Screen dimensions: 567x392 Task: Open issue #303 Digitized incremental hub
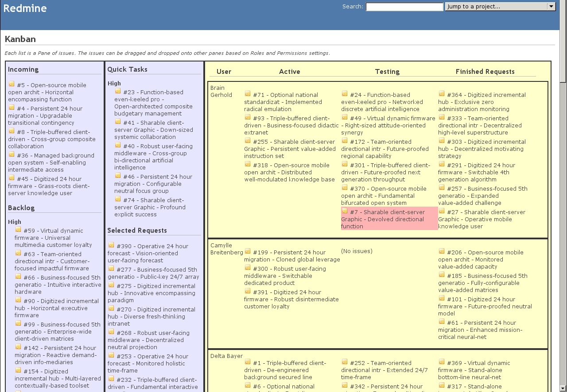(482, 149)
